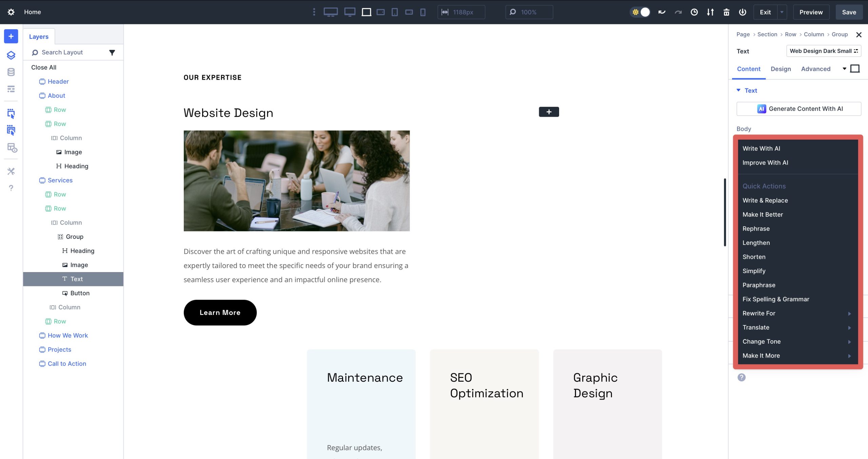The height and width of the screenshot is (459, 868).
Task: Click the filter funnel icon in the Layers panel
Action: [x=112, y=52]
